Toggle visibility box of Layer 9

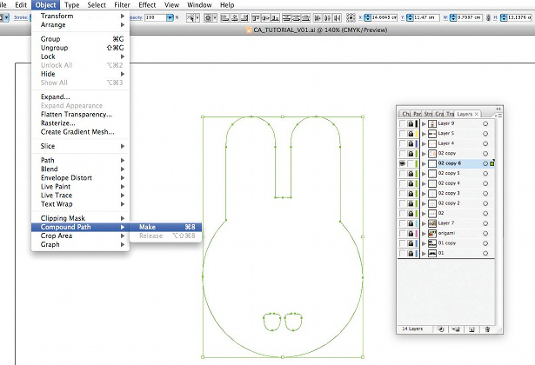tap(403, 124)
